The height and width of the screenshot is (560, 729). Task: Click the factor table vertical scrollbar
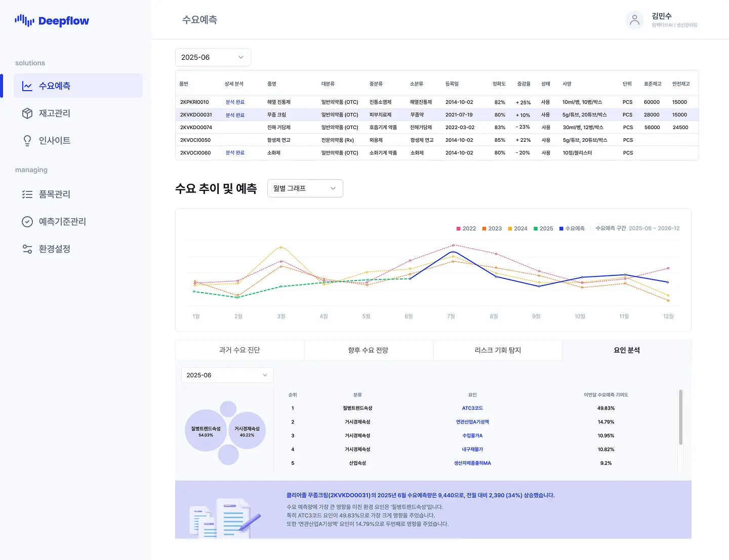point(680,417)
